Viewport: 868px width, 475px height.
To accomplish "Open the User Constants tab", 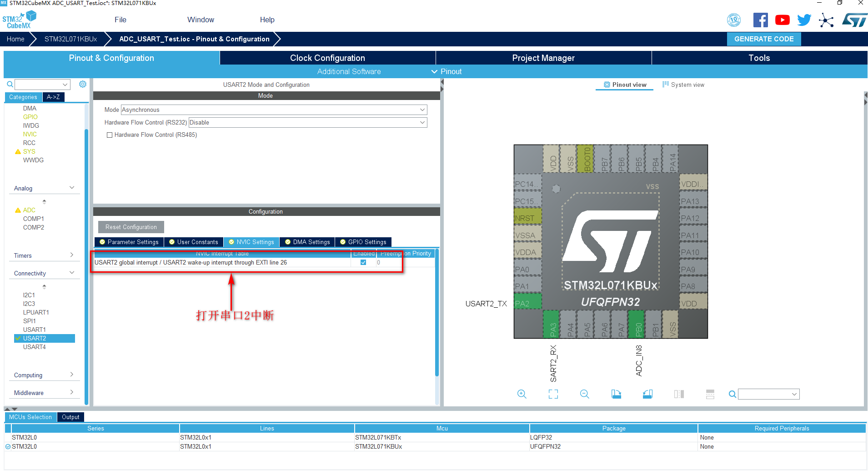I will 193,242.
